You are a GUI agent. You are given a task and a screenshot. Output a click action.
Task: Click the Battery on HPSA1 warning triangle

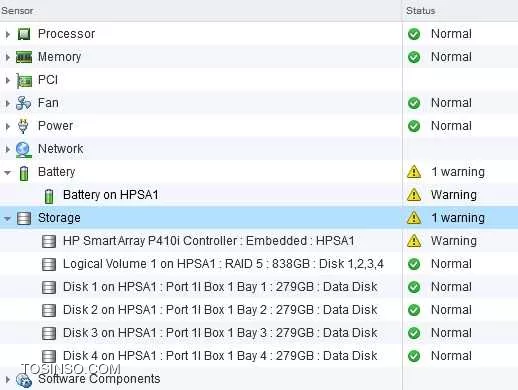click(x=414, y=195)
